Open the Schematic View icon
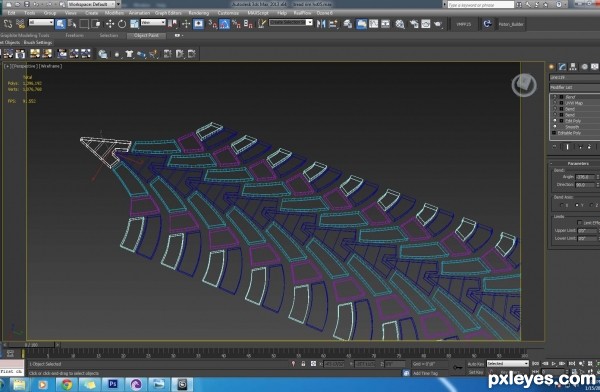This screenshot has height=392, width=600. tap(385, 24)
